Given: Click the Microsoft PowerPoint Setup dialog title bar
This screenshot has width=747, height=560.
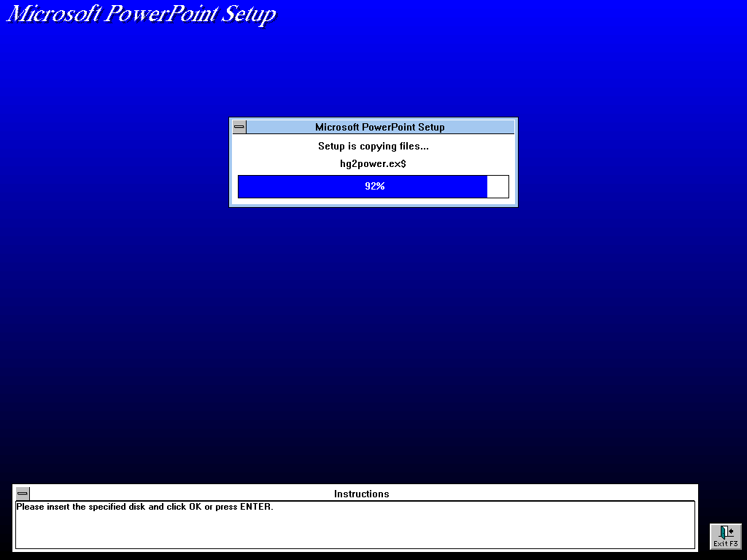Looking at the screenshot, I should point(380,127).
